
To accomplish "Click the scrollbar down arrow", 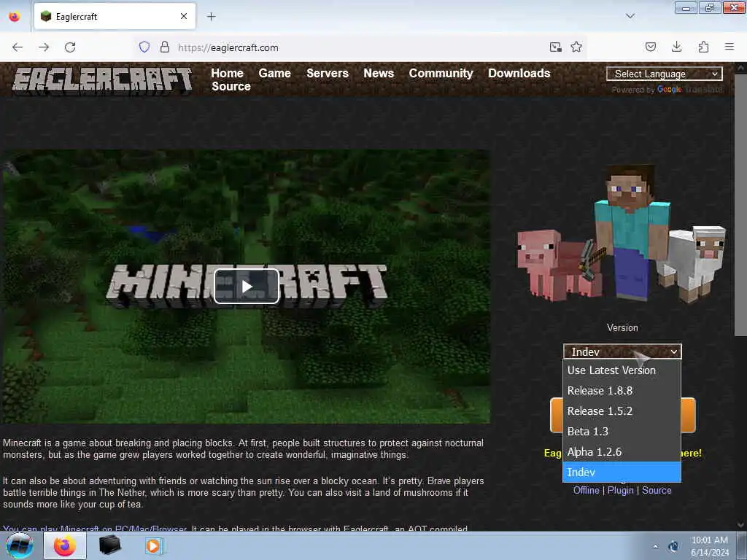I will tap(740, 524).
